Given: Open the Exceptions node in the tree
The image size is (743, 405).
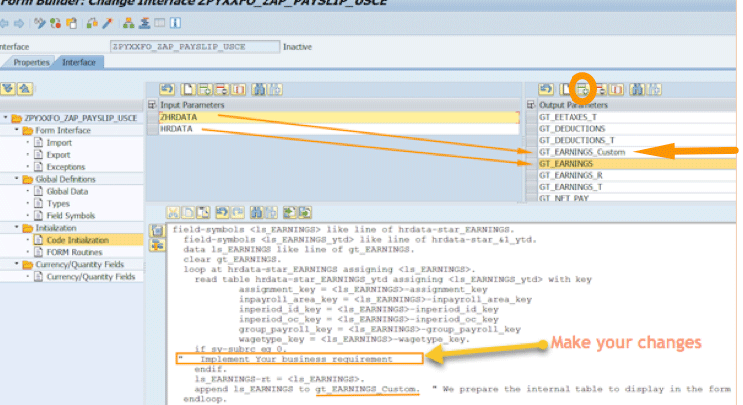Looking at the screenshot, I should pos(65,167).
